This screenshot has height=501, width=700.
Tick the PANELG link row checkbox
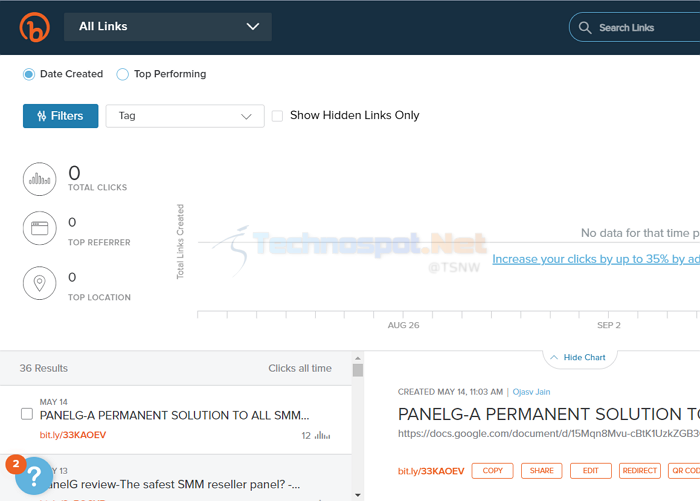[27, 414]
